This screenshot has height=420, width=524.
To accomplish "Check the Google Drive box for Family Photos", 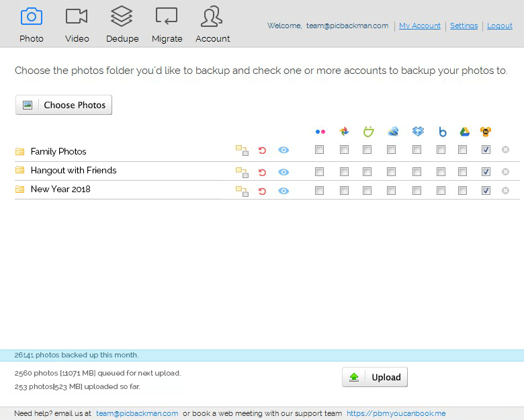I will [462, 149].
